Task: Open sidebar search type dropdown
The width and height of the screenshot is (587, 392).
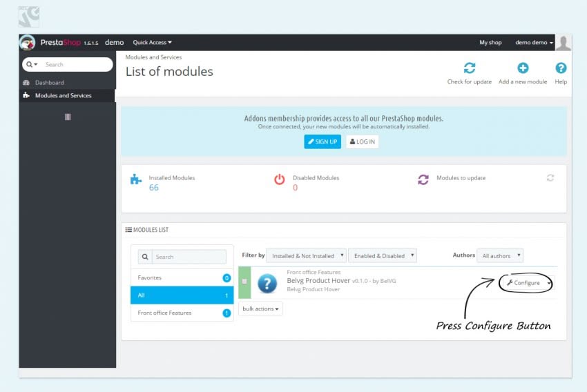Action: (32, 64)
